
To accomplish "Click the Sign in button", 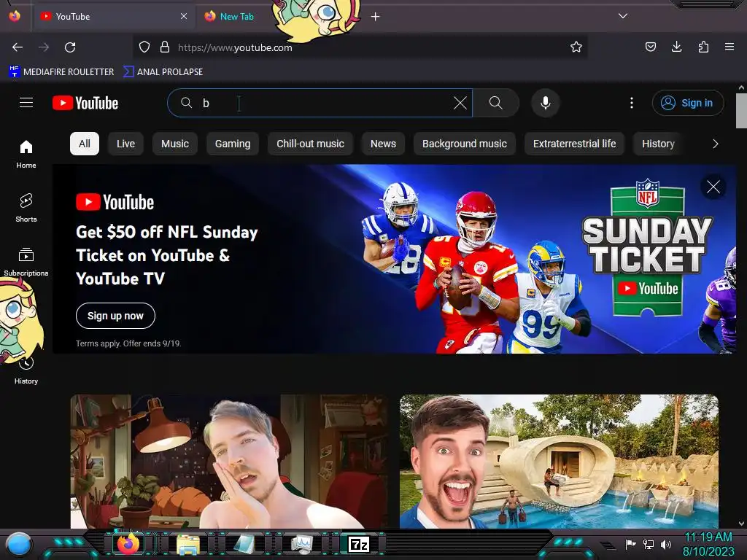I will [x=688, y=103].
